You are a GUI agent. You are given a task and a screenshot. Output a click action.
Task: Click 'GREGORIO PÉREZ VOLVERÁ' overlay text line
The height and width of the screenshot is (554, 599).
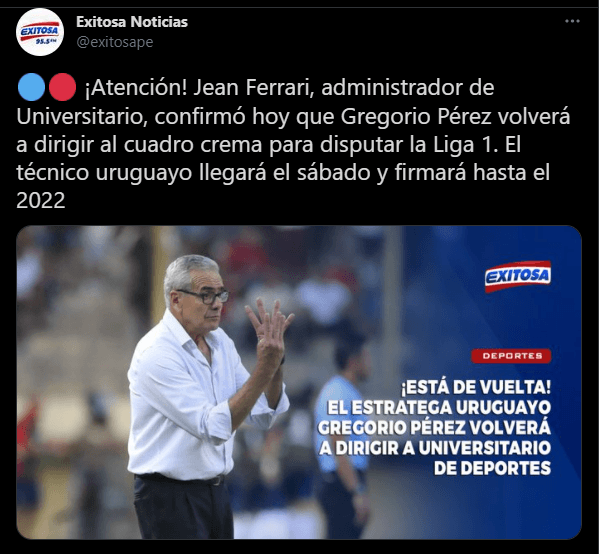[434, 428]
